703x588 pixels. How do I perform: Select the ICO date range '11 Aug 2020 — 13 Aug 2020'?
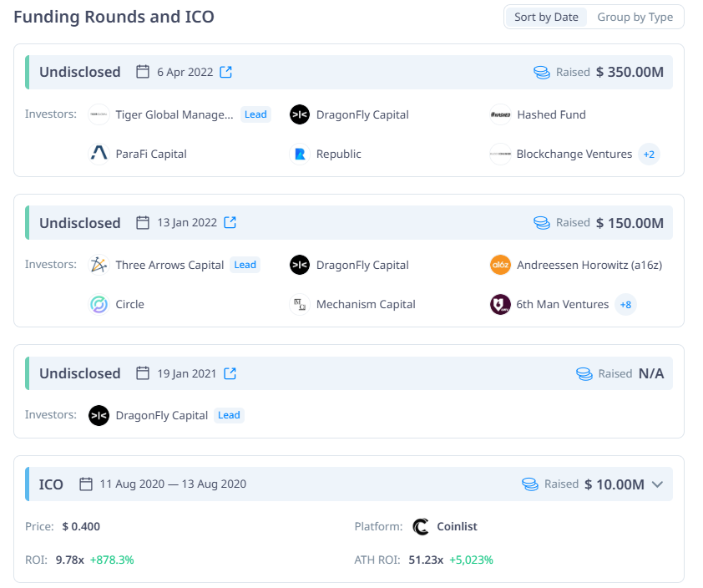point(173,484)
